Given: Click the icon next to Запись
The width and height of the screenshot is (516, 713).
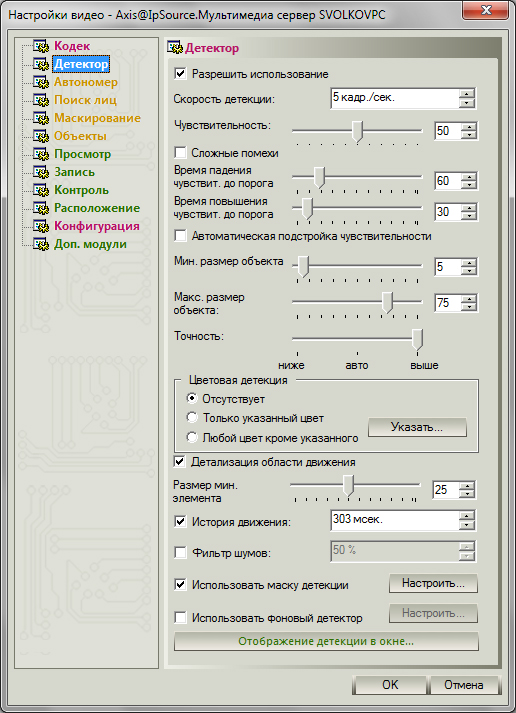Looking at the screenshot, I should pyautogui.click(x=41, y=172).
